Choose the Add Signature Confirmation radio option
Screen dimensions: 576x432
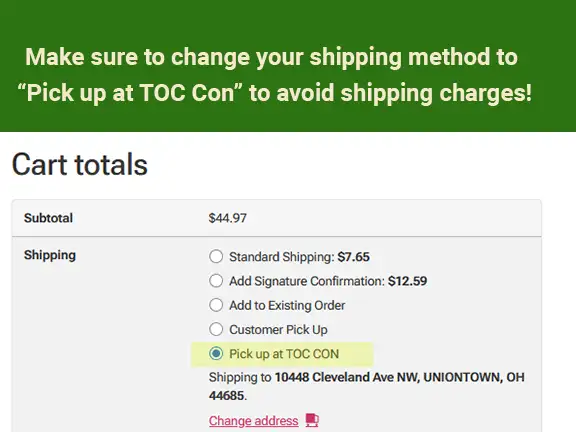(x=216, y=281)
